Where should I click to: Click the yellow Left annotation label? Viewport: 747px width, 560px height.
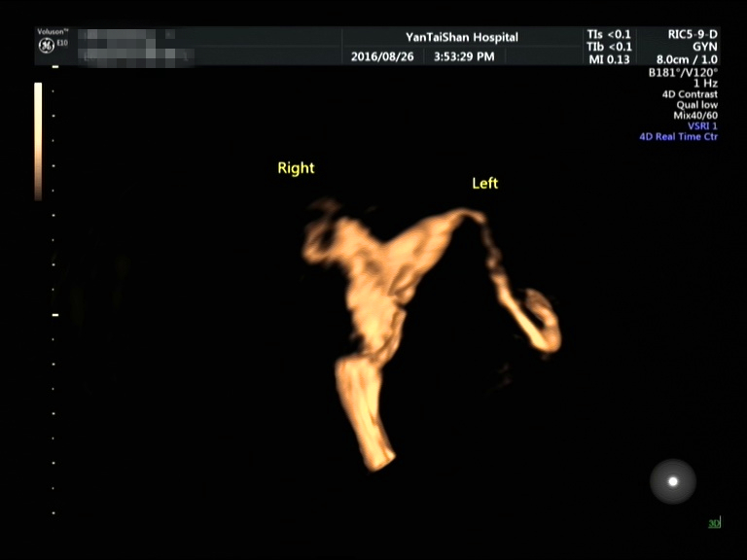point(484,183)
